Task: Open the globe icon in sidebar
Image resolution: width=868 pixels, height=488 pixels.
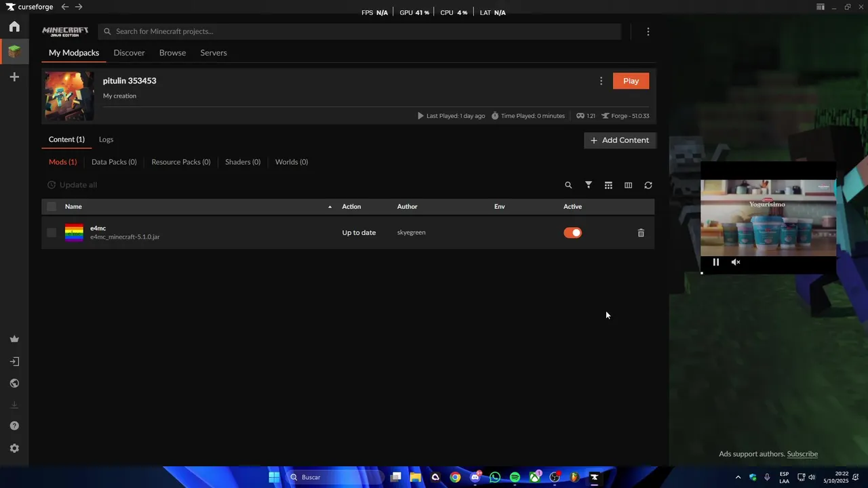Action: click(x=14, y=383)
